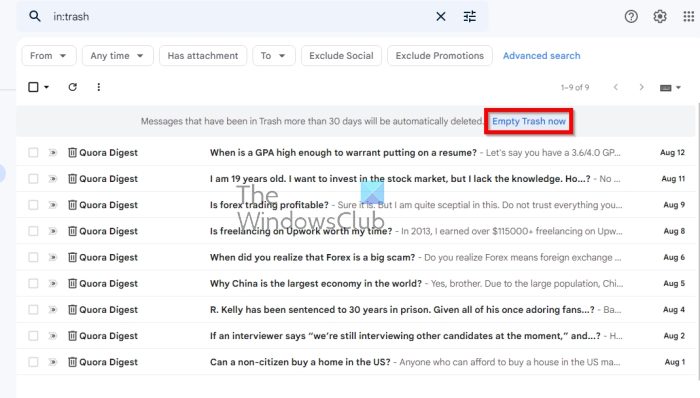This screenshot has width=700, height=398.
Task: Go to older messages arrow
Action: pos(642,87)
